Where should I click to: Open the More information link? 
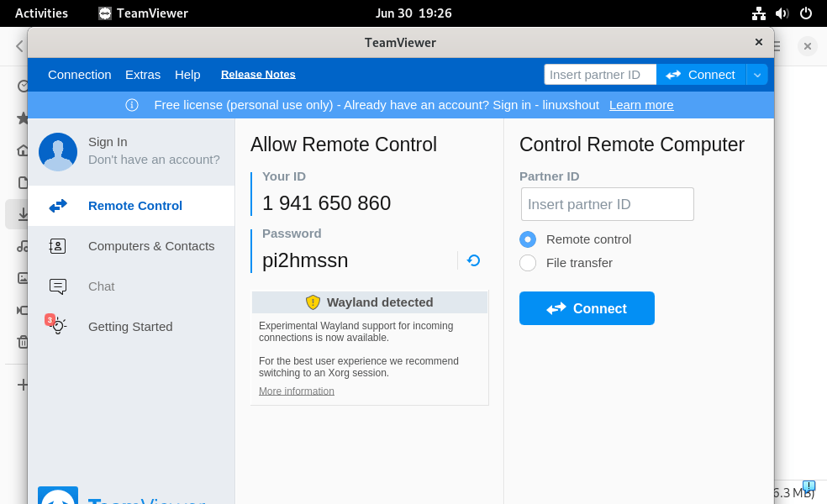pos(297,391)
